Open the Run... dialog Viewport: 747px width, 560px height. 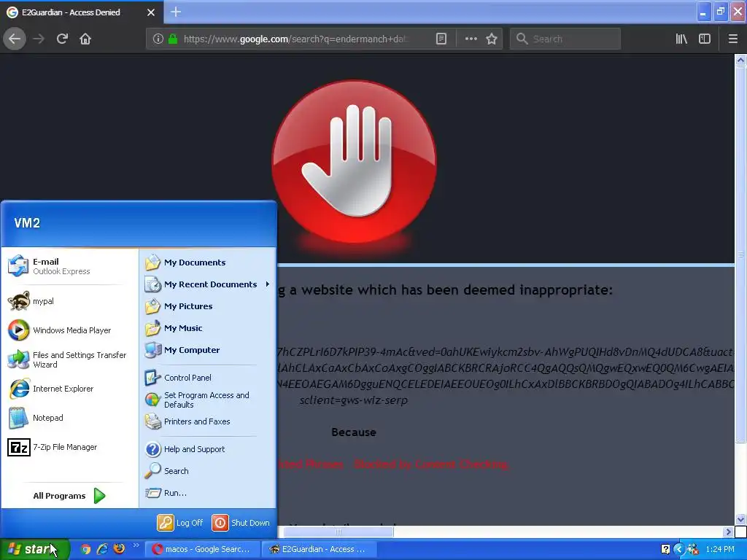(x=208, y=493)
